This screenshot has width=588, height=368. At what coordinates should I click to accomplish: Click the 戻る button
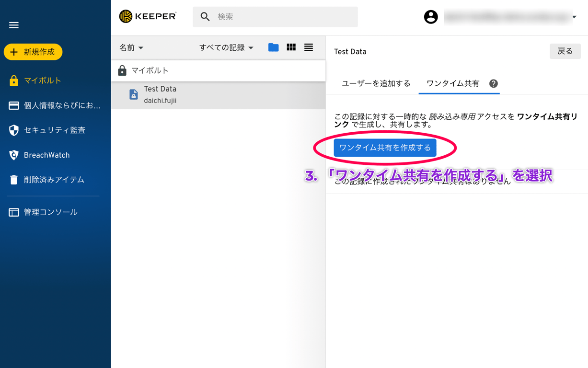[x=565, y=51]
